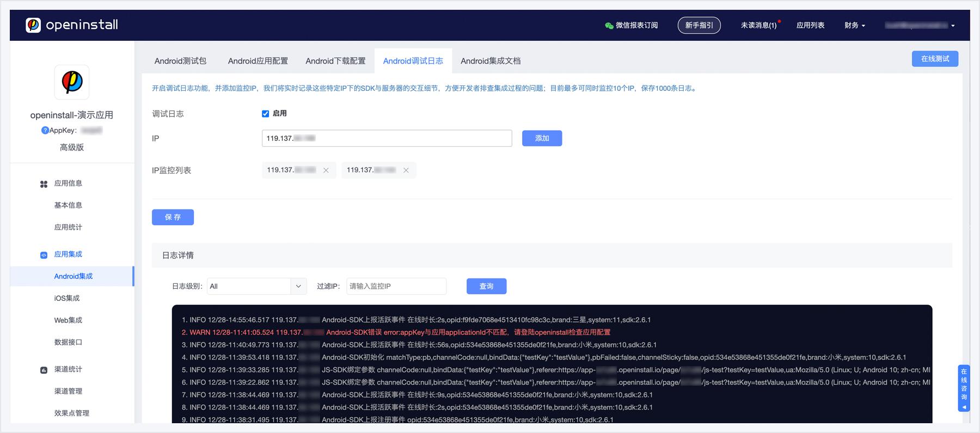Open 效果点管理 in sidebar
Image resolution: width=980 pixels, height=433 pixels.
click(72, 413)
